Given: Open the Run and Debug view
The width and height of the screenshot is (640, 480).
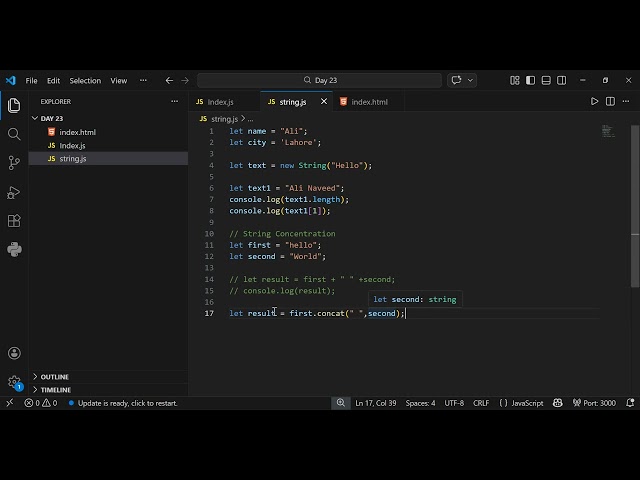Looking at the screenshot, I should coord(14,192).
